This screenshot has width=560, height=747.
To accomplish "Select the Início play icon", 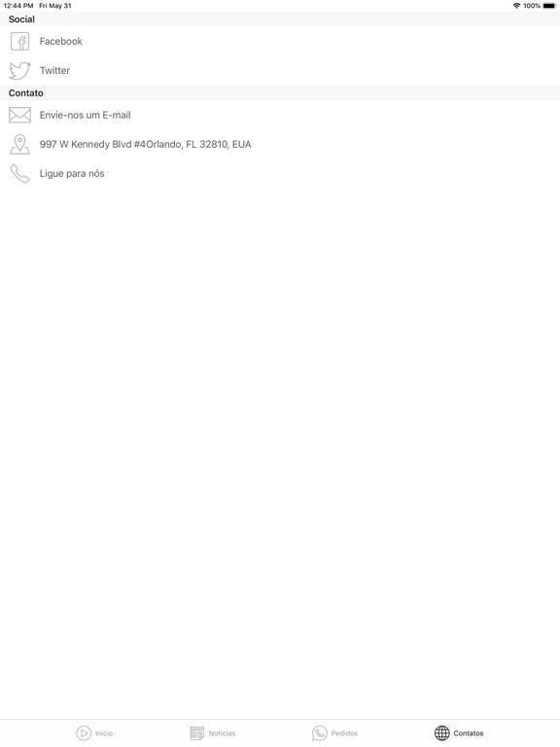I will (x=84, y=732).
